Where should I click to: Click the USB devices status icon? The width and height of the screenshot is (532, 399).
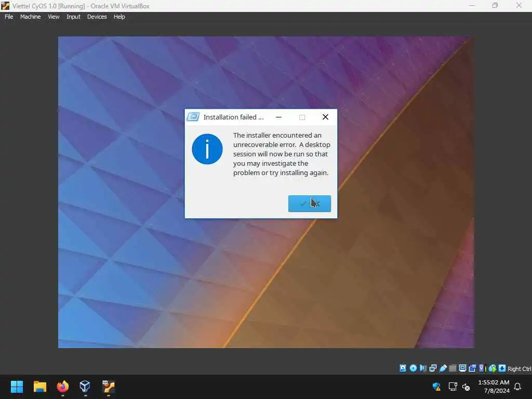(x=443, y=368)
